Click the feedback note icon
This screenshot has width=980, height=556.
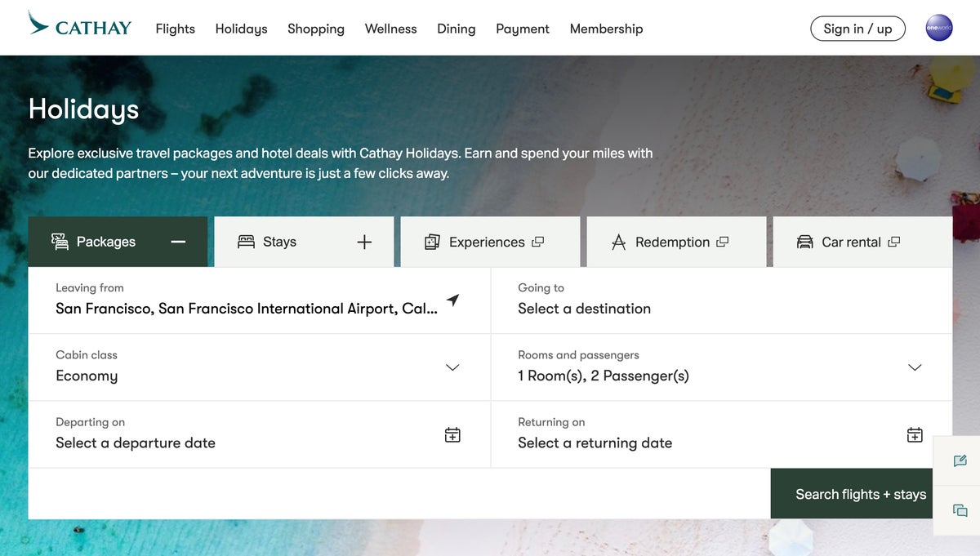click(960, 461)
